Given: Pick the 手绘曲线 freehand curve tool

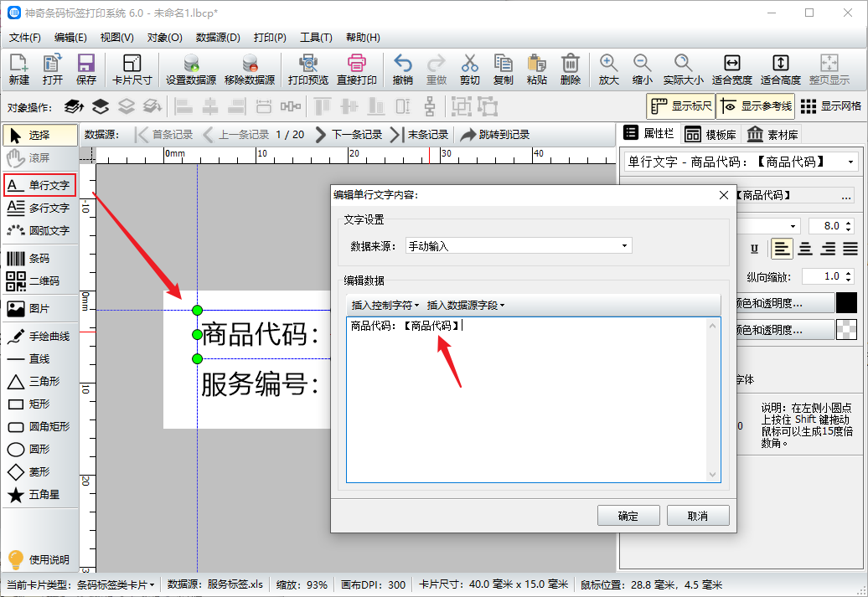Looking at the screenshot, I should coord(38,337).
